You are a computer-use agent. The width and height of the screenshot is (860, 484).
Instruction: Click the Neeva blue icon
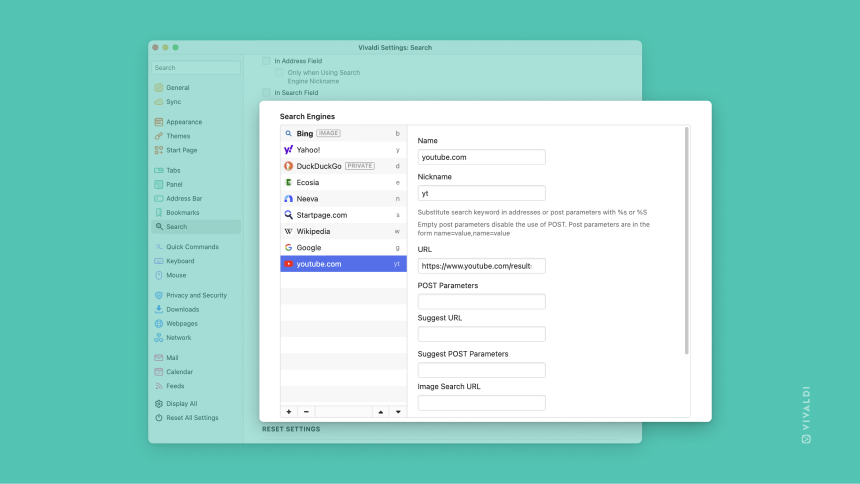288,199
